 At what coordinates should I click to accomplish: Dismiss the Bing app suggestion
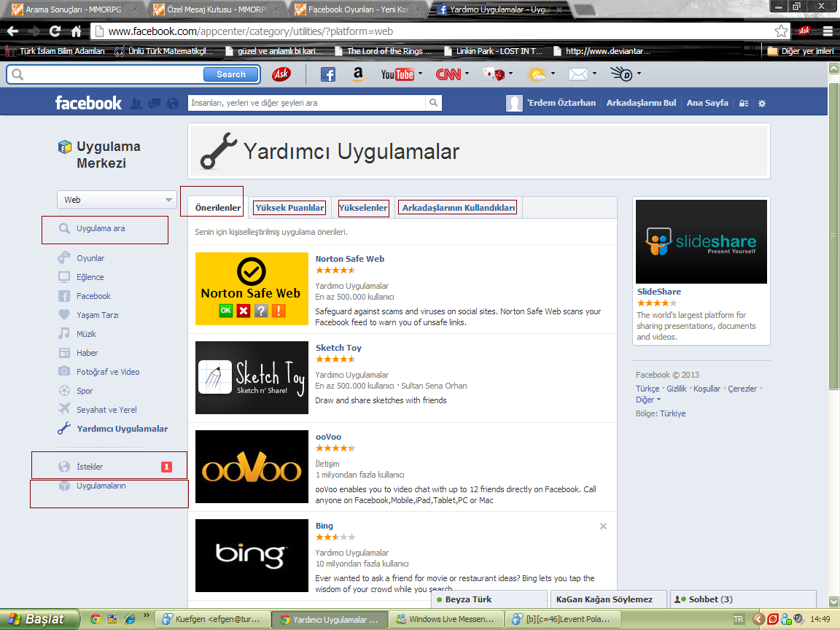point(603,526)
